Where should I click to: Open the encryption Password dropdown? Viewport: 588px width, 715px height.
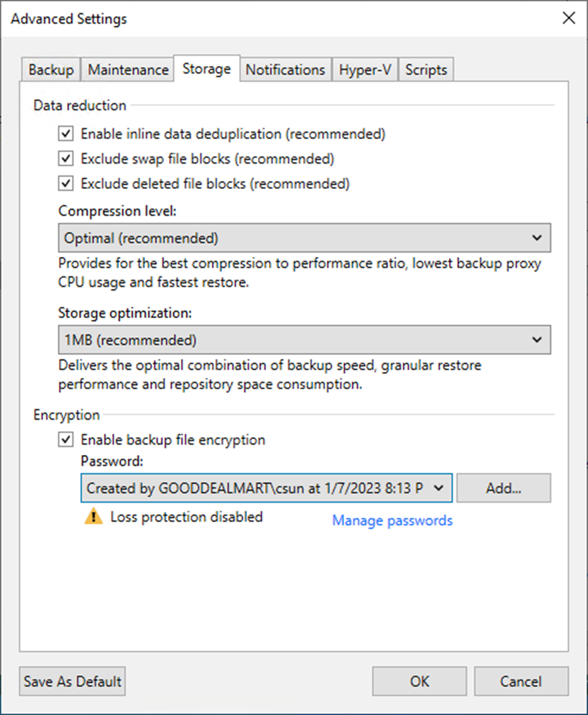pyautogui.click(x=265, y=488)
